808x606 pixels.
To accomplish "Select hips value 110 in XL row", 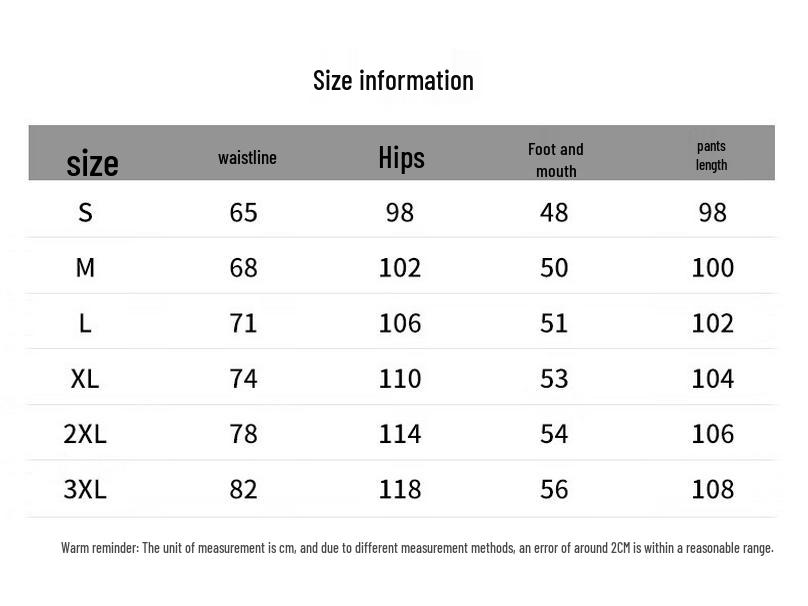I will 400,378.
